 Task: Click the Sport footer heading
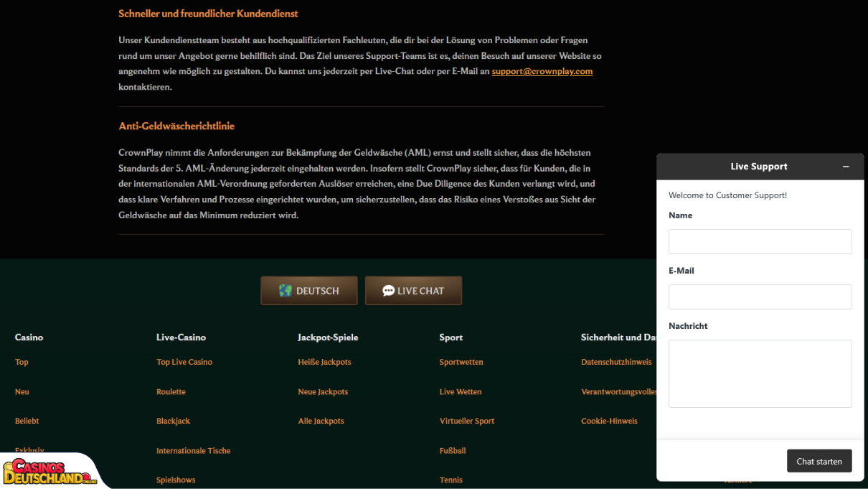click(451, 337)
